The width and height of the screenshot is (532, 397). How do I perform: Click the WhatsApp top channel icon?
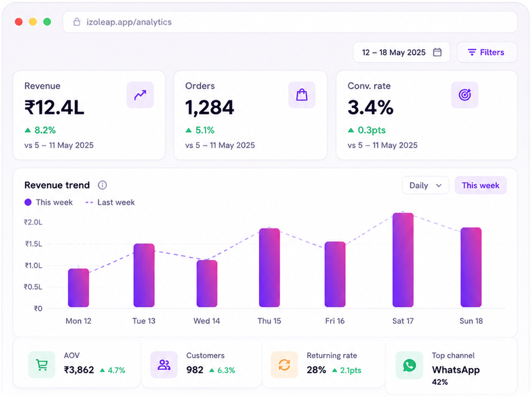(409, 365)
